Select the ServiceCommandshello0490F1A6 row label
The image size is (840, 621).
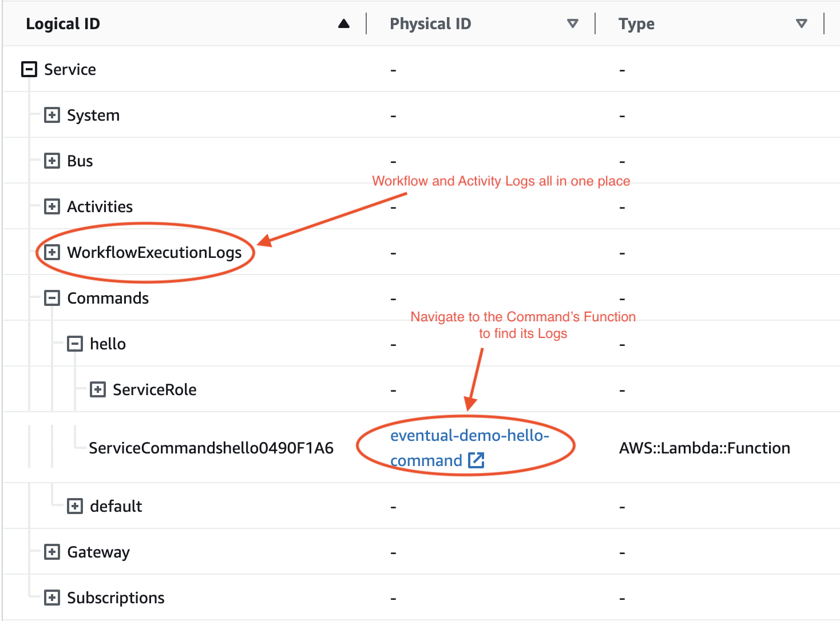pos(211,448)
